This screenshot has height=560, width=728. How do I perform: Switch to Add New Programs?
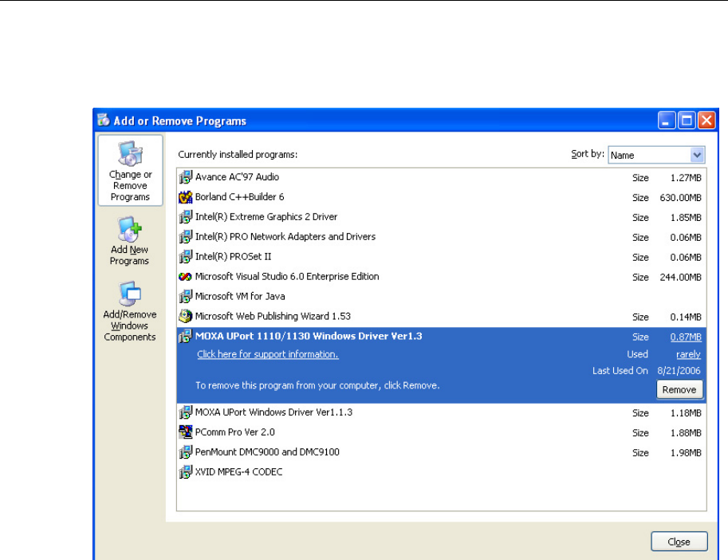tap(130, 242)
